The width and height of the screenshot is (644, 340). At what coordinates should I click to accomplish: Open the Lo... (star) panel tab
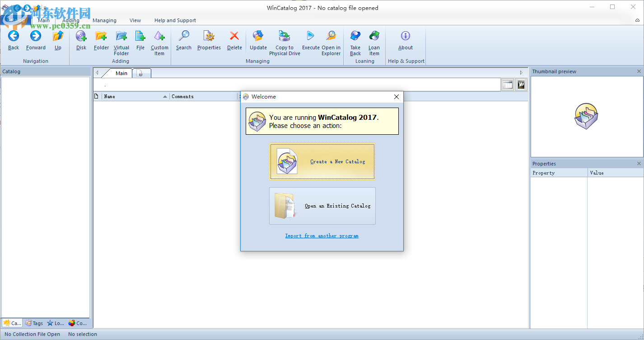[x=56, y=323]
